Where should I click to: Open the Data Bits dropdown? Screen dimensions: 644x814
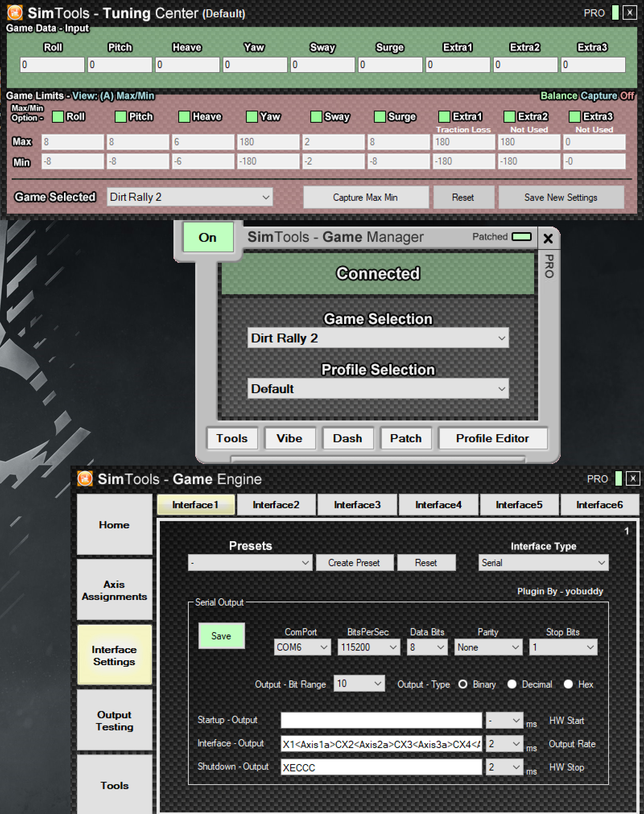click(x=427, y=647)
